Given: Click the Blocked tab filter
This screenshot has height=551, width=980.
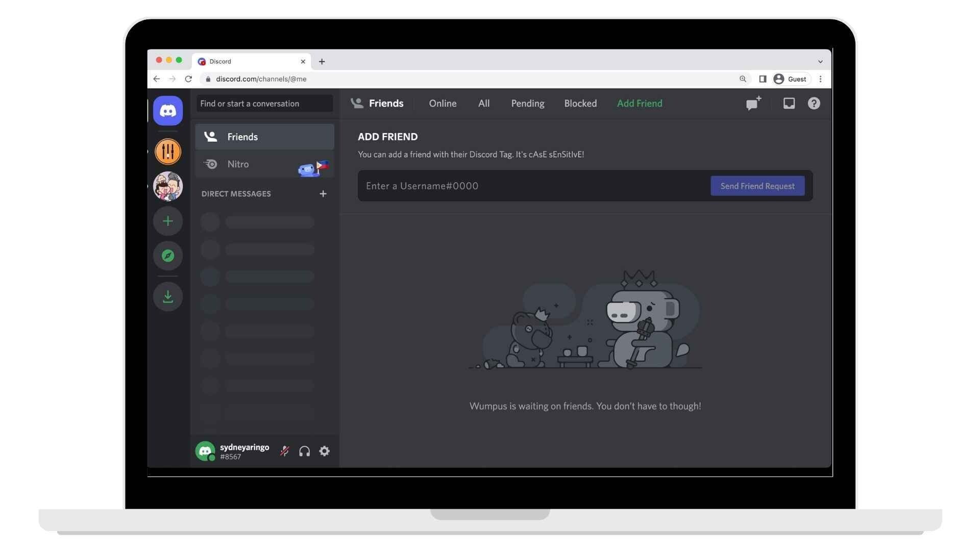Looking at the screenshot, I should (580, 103).
